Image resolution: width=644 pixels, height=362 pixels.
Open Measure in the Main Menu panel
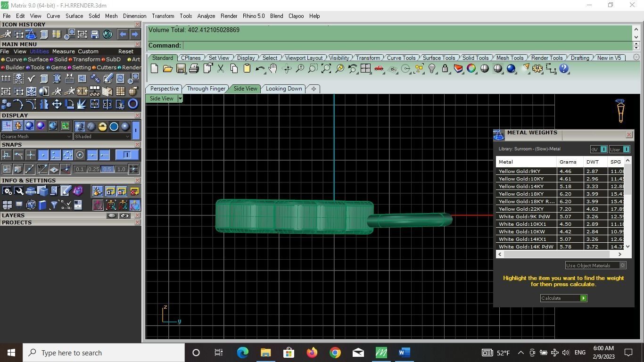click(x=64, y=51)
